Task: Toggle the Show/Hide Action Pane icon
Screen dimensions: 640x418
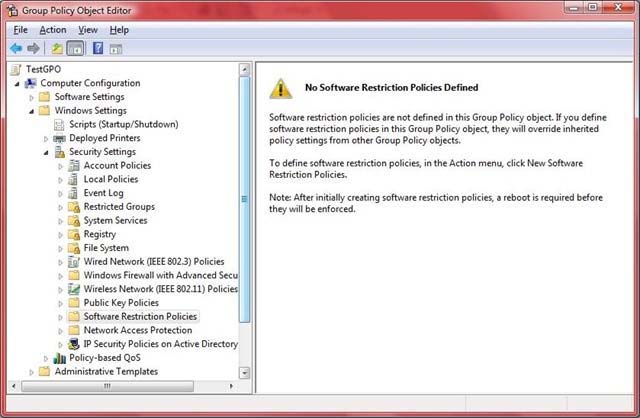Action: 116,49
